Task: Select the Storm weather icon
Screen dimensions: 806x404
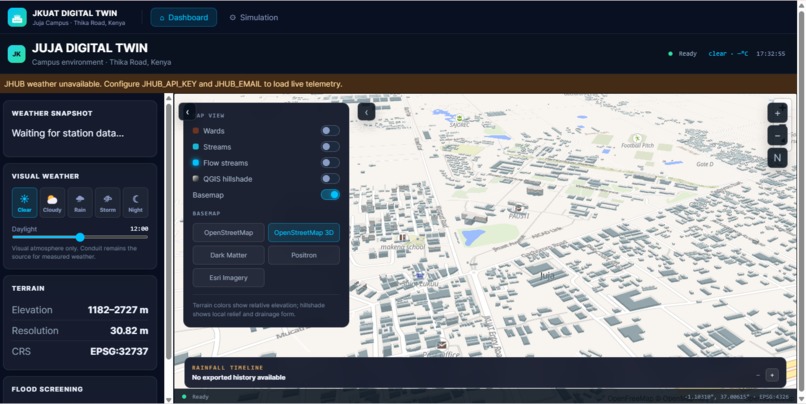Action: (x=107, y=203)
